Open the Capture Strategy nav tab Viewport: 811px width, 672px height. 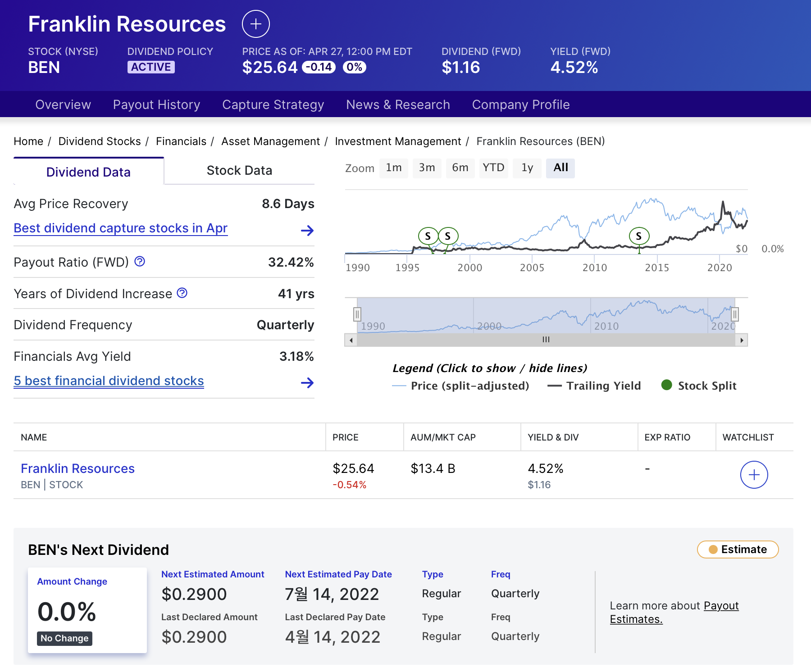pyautogui.click(x=273, y=104)
